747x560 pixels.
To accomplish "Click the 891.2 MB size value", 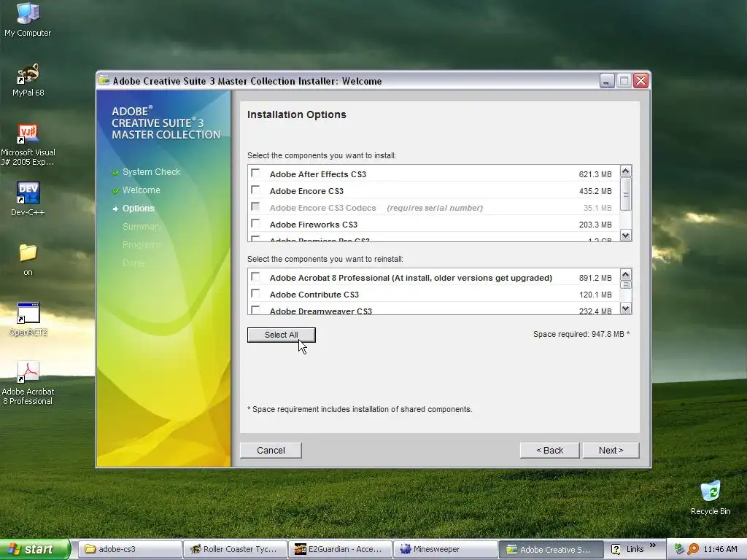I will click(x=595, y=278).
